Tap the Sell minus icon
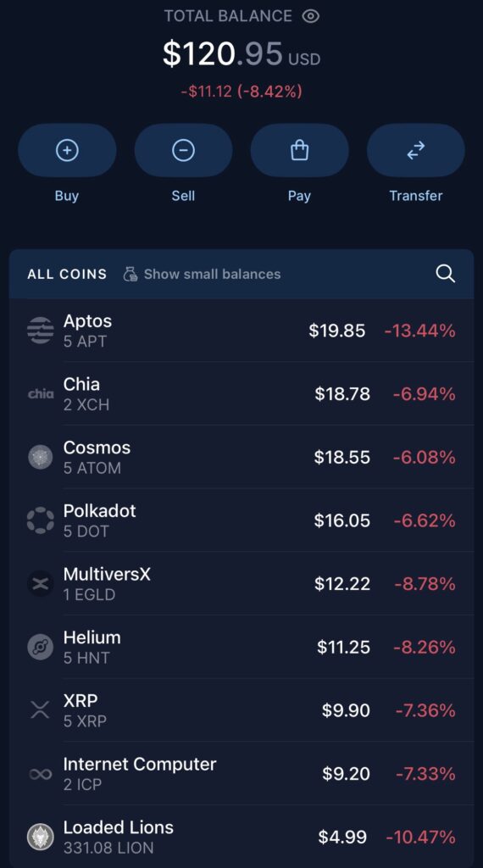 coord(183,150)
